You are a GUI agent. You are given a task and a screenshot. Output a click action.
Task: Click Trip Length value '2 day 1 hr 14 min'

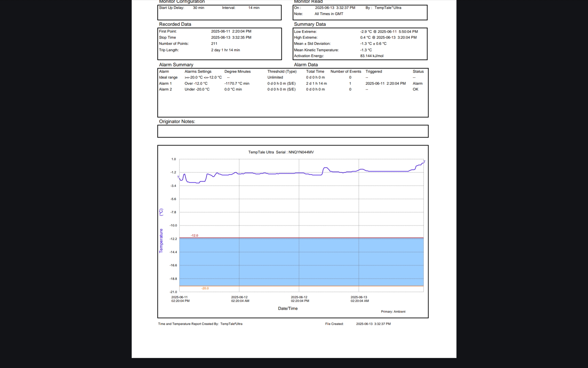(225, 50)
